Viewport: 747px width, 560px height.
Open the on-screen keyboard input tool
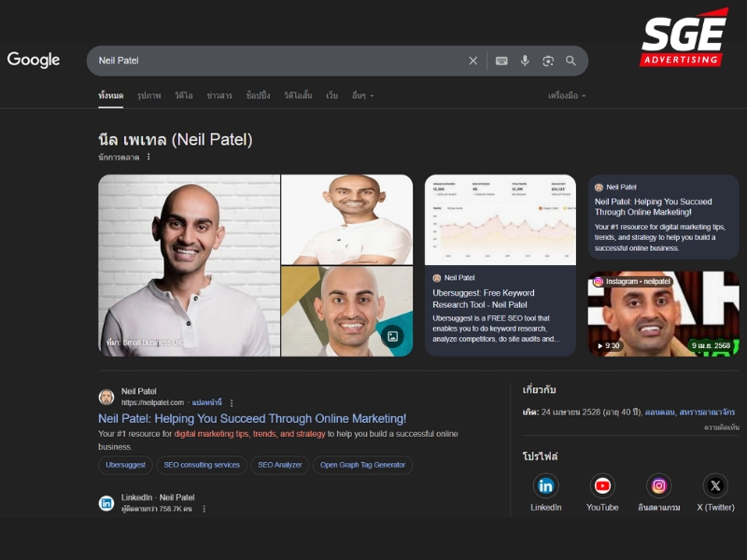point(501,61)
